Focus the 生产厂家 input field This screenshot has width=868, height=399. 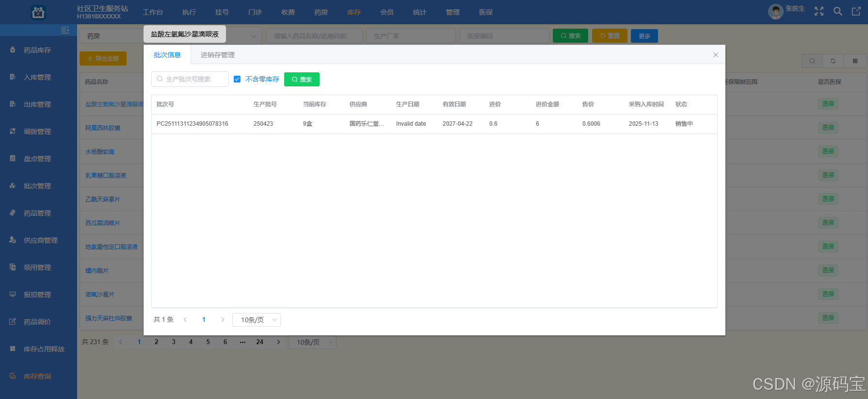pos(411,36)
